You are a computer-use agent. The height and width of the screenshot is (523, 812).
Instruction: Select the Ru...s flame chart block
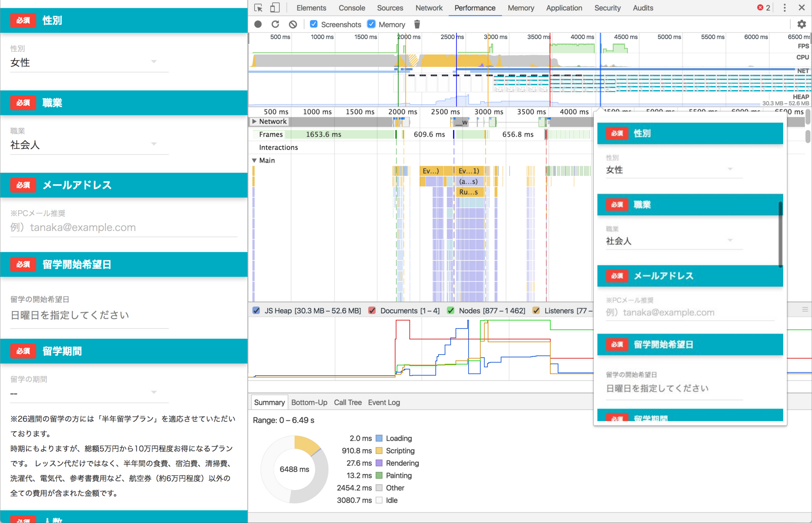coord(469,192)
